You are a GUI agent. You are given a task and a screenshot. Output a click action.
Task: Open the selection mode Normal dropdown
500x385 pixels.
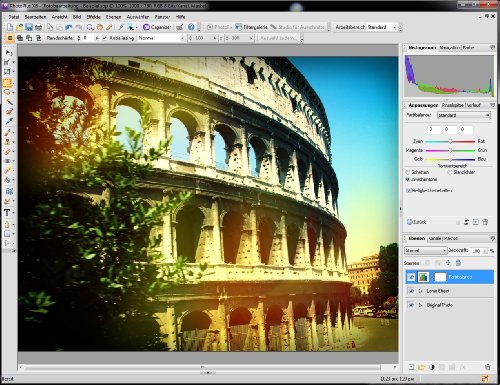(161, 38)
